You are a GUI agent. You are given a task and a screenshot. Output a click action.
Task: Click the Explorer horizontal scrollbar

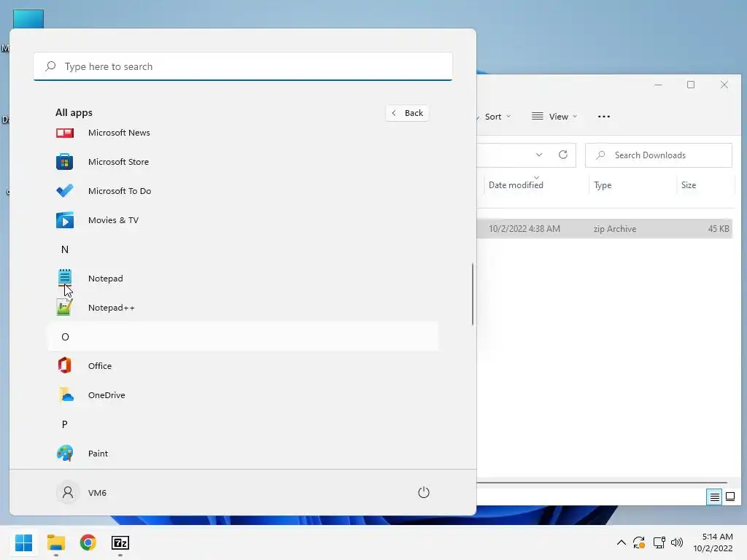pos(602,483)
